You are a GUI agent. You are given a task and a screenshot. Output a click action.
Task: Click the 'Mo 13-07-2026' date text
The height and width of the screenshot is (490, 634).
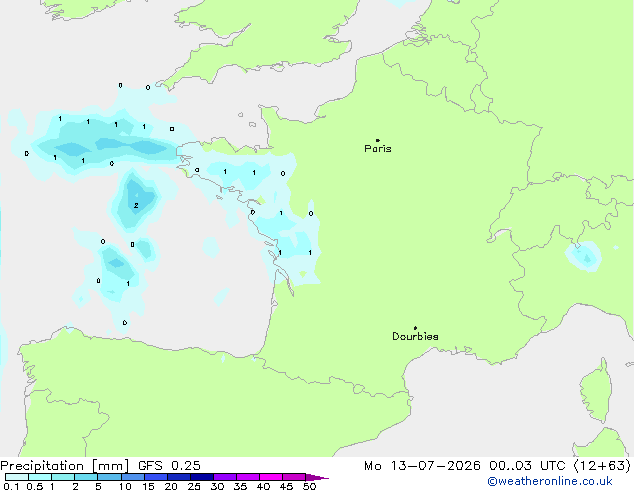[x=422, y=466]
